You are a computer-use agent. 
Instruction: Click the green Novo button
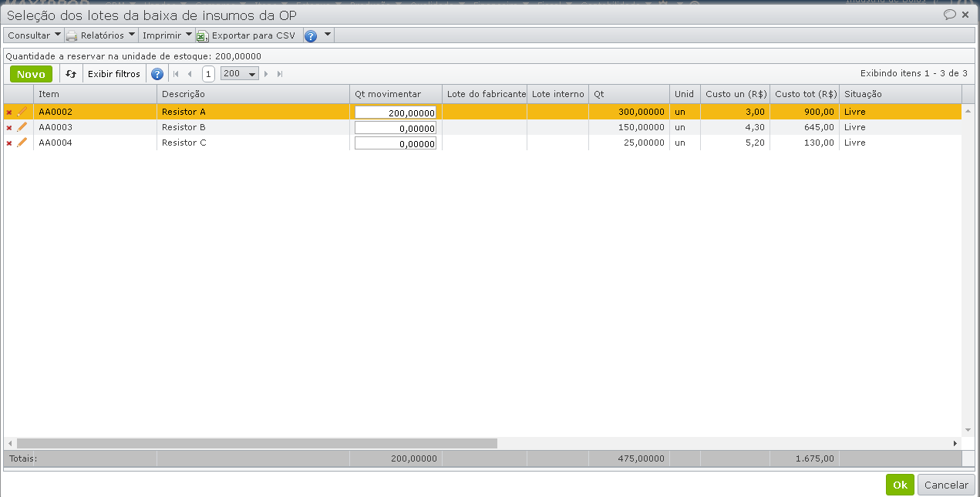[x=32, y=74]
